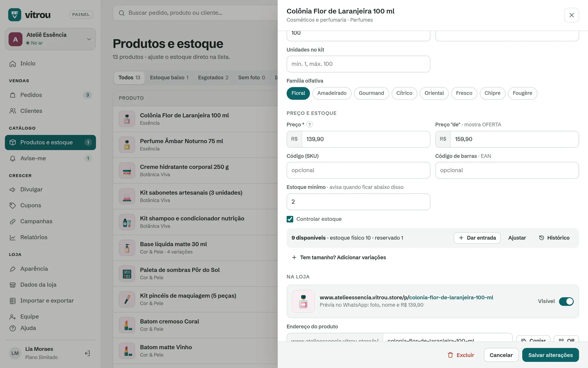Image resolution: width=588 pixels, height=368 pixels.
Task: Open Ajuda help page
Action: (x=50, y=328)
